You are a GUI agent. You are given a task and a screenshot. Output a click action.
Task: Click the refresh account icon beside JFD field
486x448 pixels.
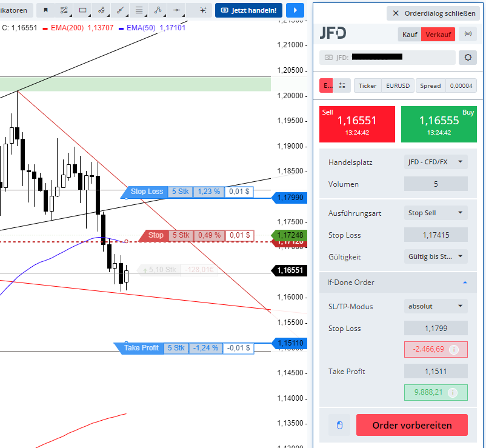point(468,58)
